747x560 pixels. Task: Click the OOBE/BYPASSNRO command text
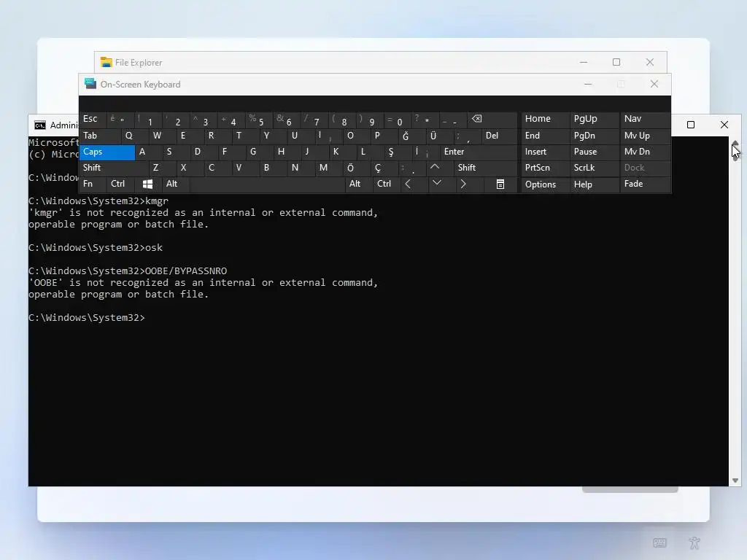point(186,271)
